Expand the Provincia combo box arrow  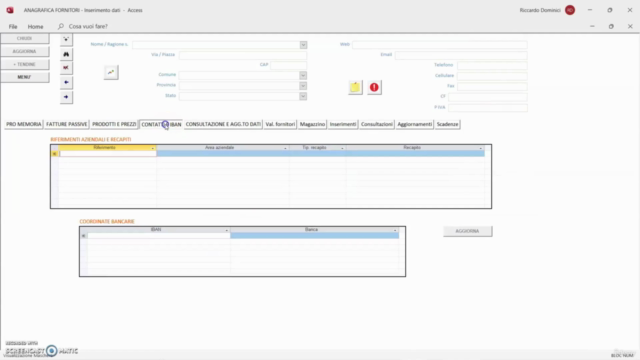pos(303,86)
